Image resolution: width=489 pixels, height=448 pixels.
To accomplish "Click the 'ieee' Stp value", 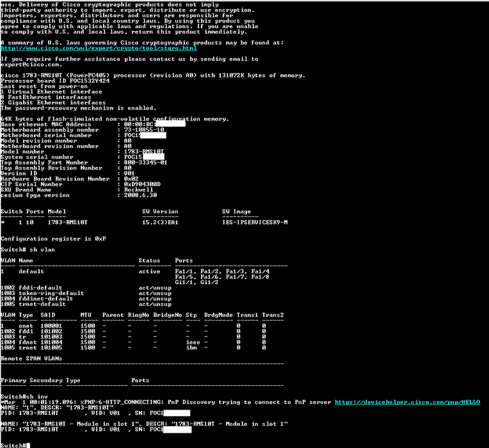I will click(x=193, y=342).
